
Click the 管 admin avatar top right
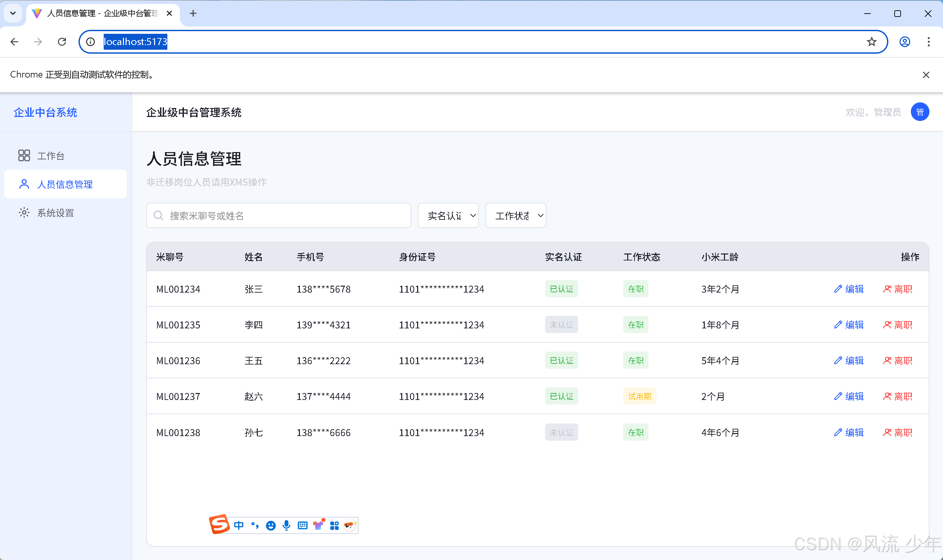pyautogui.click(x=920, y=112)
